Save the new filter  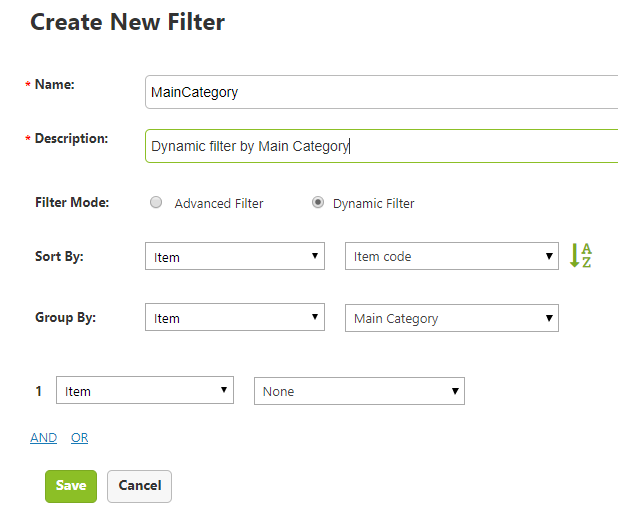[71, 486]
